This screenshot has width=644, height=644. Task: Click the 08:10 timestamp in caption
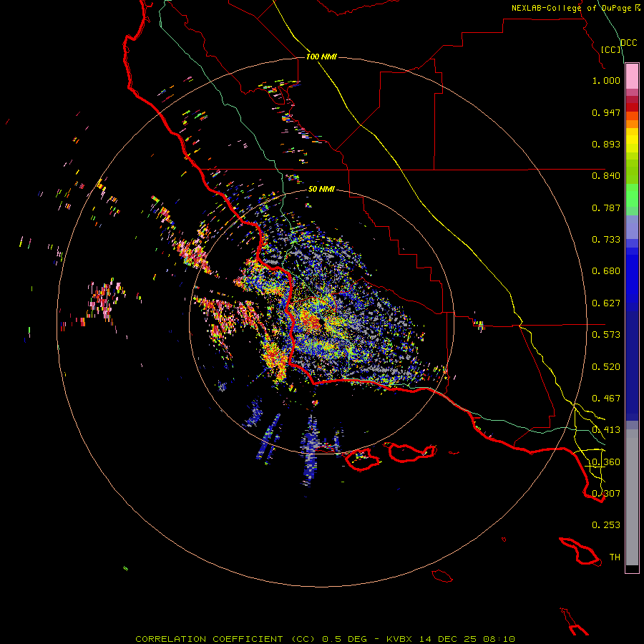pos(499,639)
